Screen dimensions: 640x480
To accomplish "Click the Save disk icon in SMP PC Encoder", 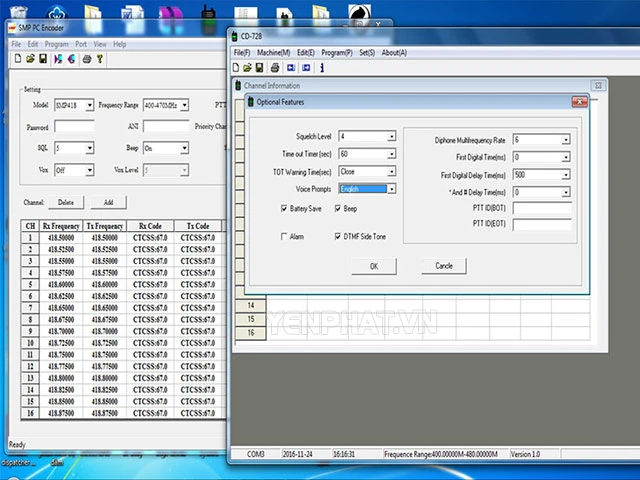I will click(43, 60).
